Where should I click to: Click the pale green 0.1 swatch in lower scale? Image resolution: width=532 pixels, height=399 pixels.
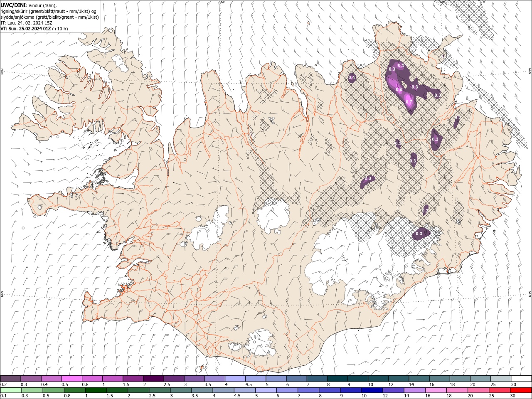tap(11, 390)
